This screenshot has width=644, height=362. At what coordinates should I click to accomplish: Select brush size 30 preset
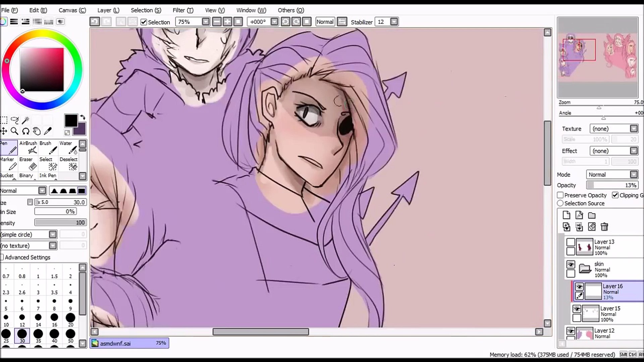(22, 336)
